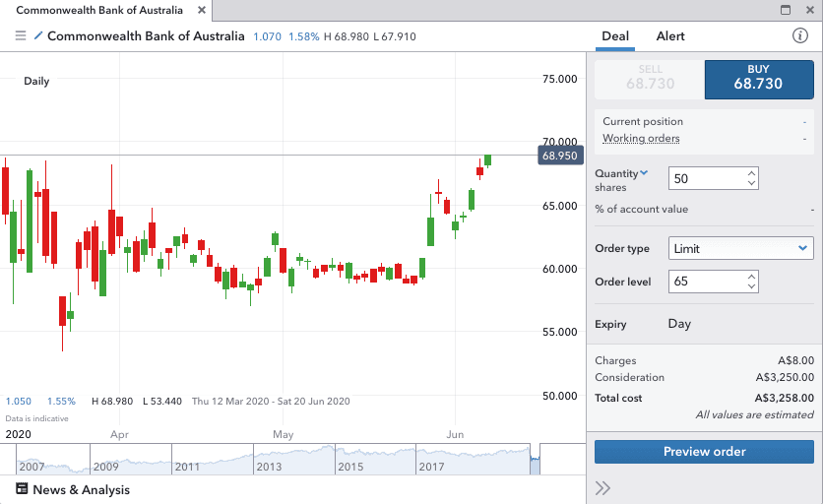Open the hamburger menu beside the instrument name
The width and height of the screenshot is (823, 504).
tap(21, 36)
